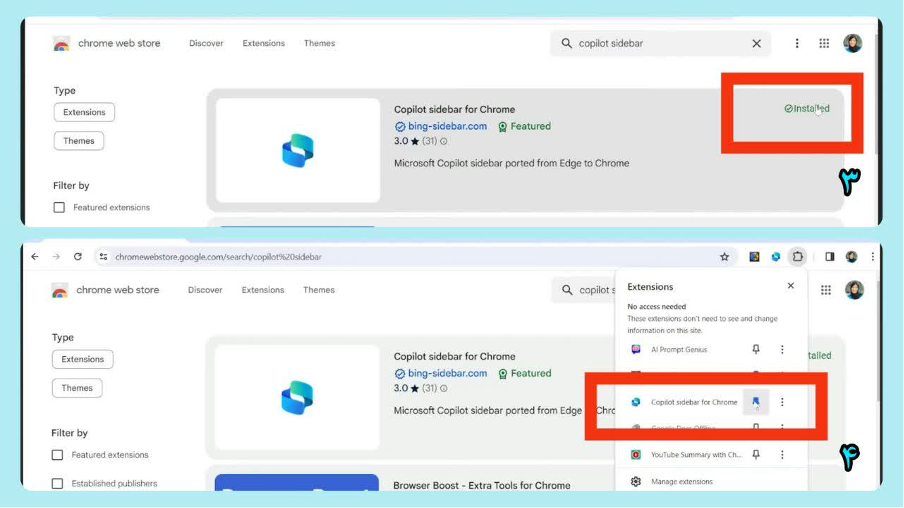904x508 pixels.
Task: Click the search magnifier in top search box
Action: 567,43
